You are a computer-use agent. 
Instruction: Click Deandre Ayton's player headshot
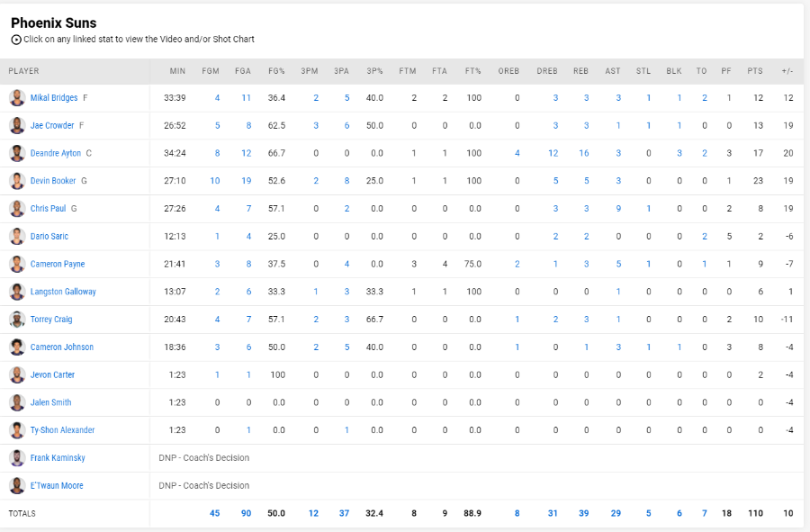tap(17, 153)
